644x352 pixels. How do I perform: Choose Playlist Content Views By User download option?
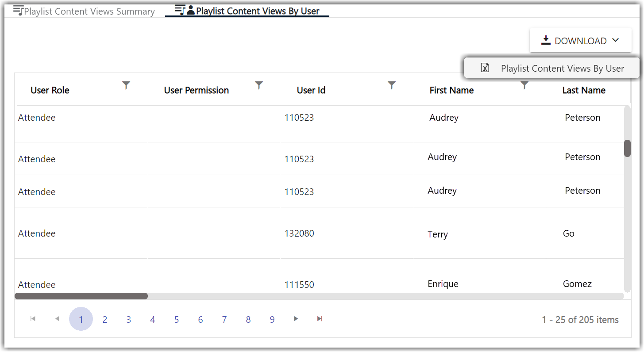pyautogui.click(x=551, y=68)
